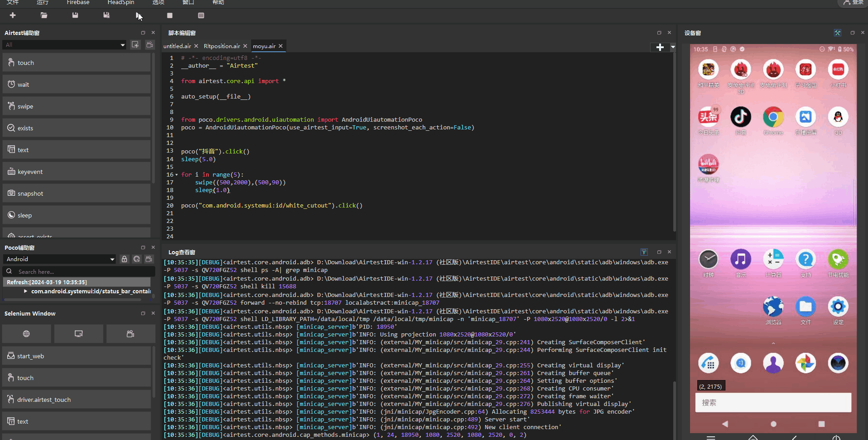Click the swipe command button
This screenshot has width=868, height=440.
76,106
